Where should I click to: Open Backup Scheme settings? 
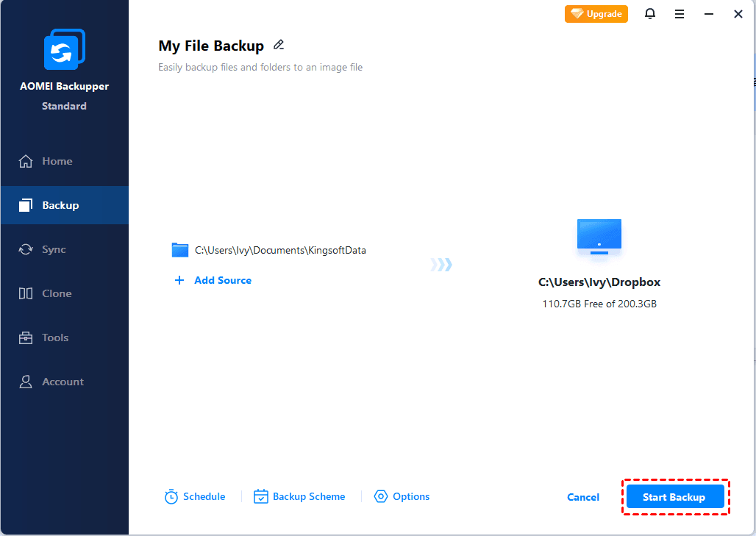click(x=299, y=496)
